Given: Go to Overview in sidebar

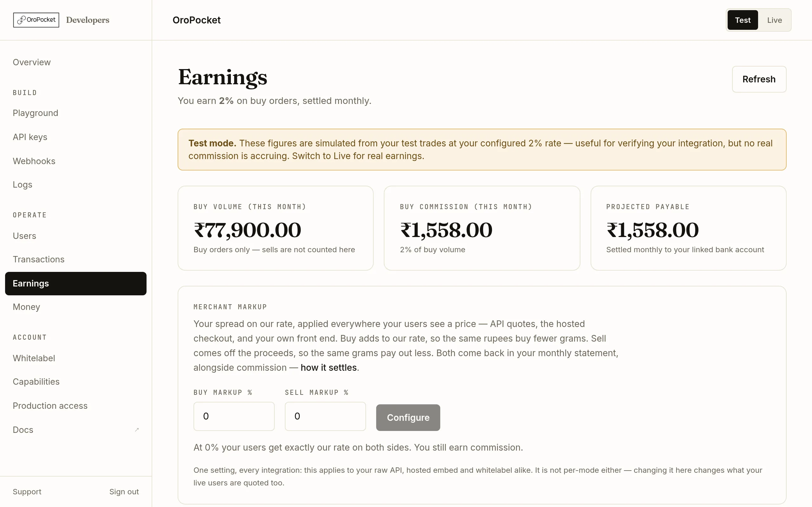Looking at the screenshot, I should pyautogui.click(x=31, y=62).
